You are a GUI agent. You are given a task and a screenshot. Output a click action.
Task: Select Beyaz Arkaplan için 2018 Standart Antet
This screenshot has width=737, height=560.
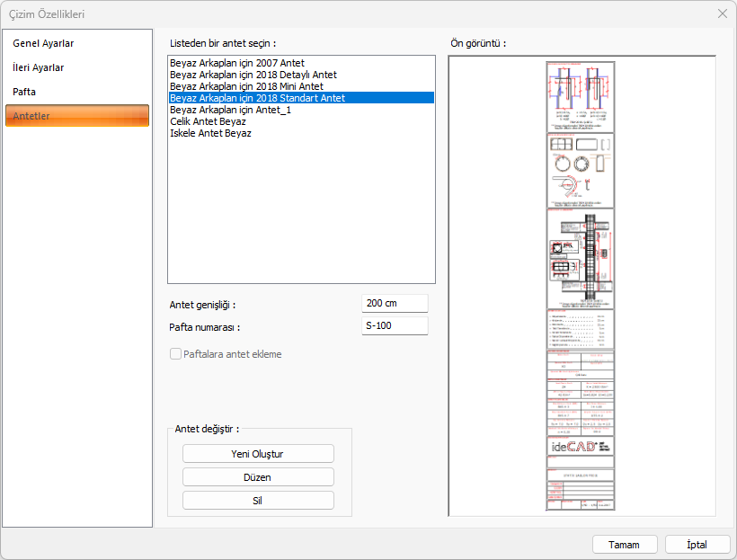pos(257,98)
